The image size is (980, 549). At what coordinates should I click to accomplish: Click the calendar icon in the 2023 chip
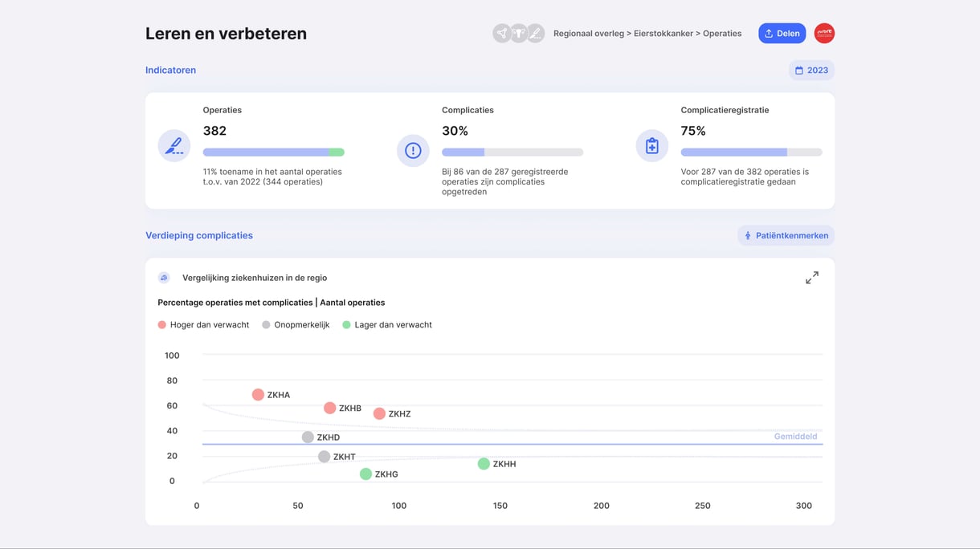pos(800,70)
